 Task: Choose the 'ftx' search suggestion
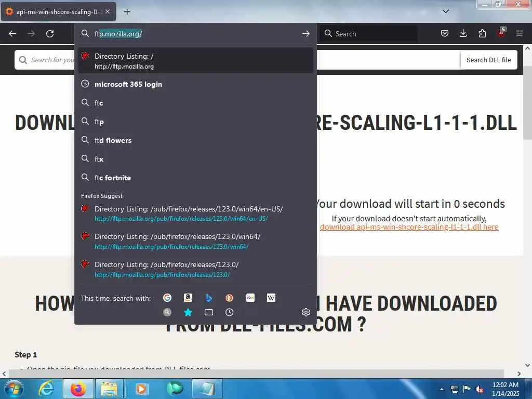(x=196, y=159)
